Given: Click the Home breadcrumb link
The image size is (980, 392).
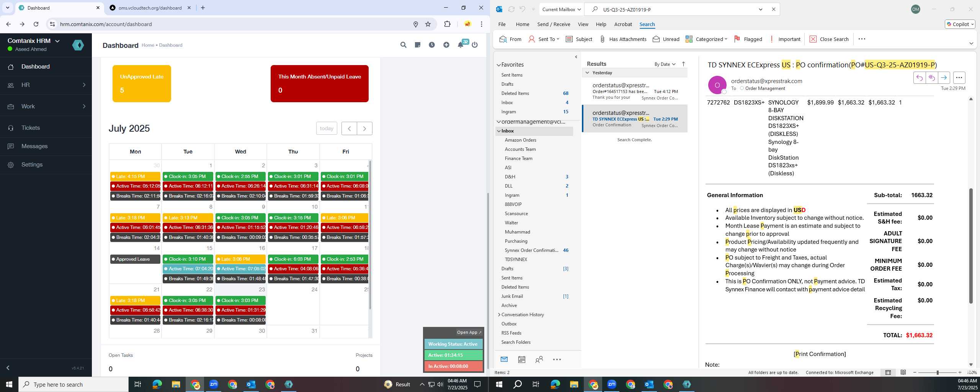Looking at the screenshot, I should tap(148, 45).
